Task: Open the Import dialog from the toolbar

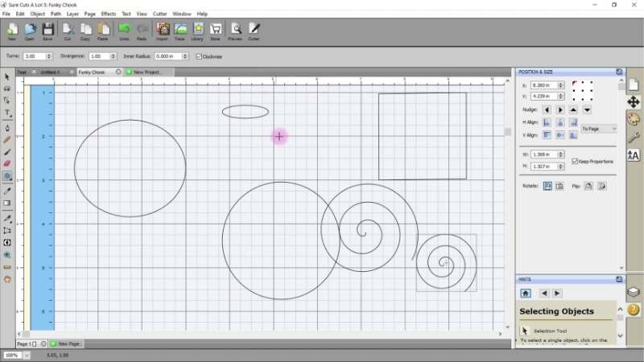Action: pyautogui.click(x=163, y=31)
